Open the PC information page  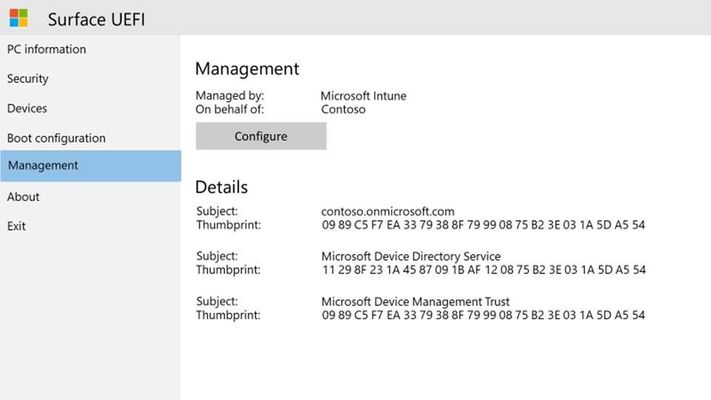click(47, 49)
